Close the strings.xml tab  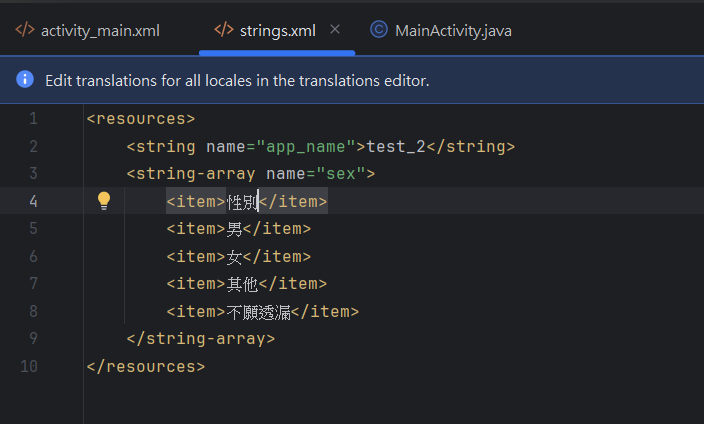335,30
